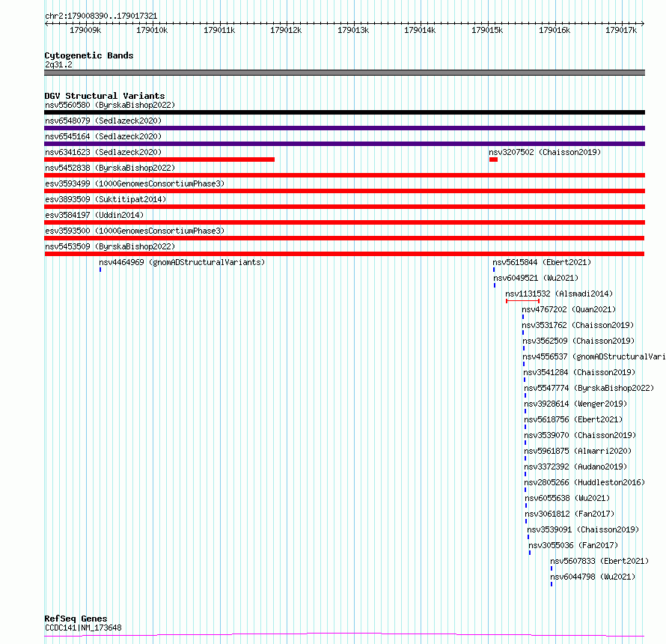Select the red nsv5453509 variant bar
This screenshot has width=666, height=644.
click(344, 254)
